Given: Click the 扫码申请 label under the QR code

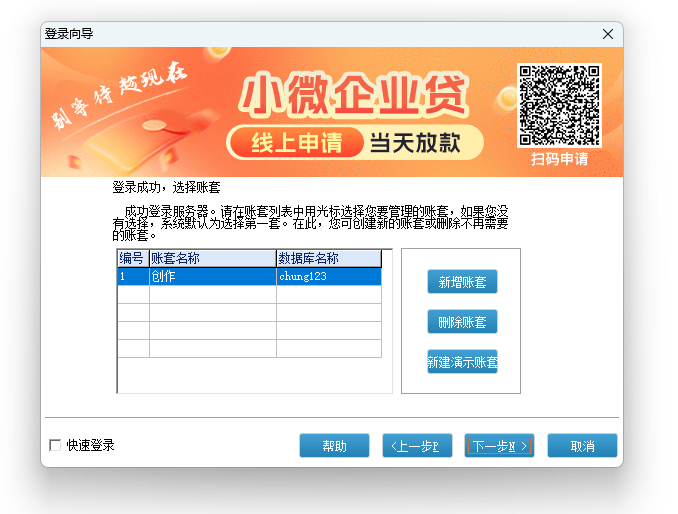Looking at the screenshot, I should tap(559, 159).
